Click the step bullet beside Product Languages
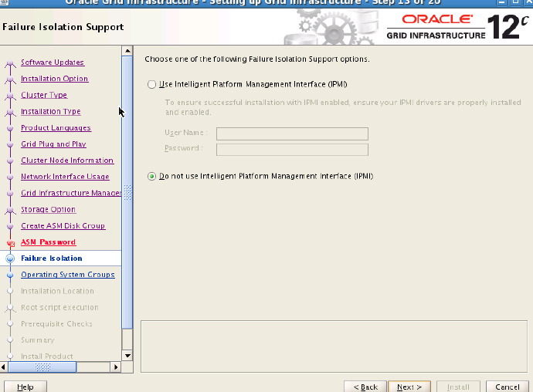Image resolution: width=533 pixels, height=392 pixels. pyautogui.click(x=10, y=128)
